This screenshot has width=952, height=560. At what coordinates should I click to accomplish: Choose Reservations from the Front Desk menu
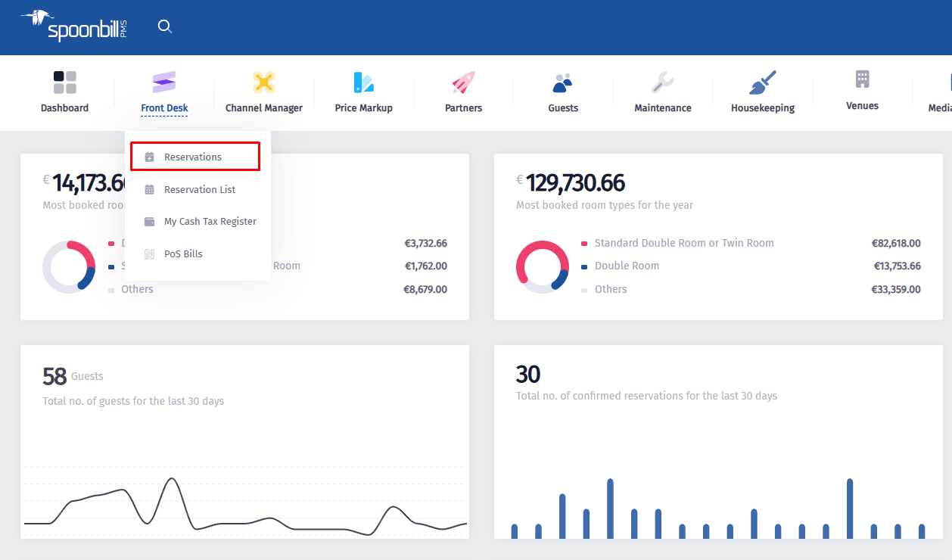(x=195, y=157)
